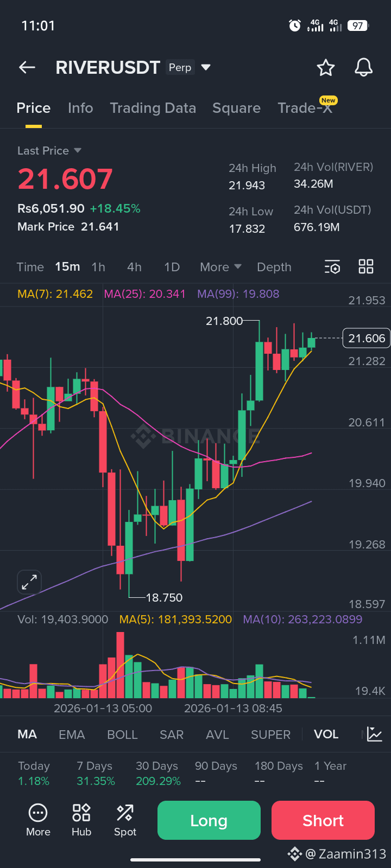391x868 pixels.
Task: Enable the BOLL indicator
Action: click(x=122, y=735)
